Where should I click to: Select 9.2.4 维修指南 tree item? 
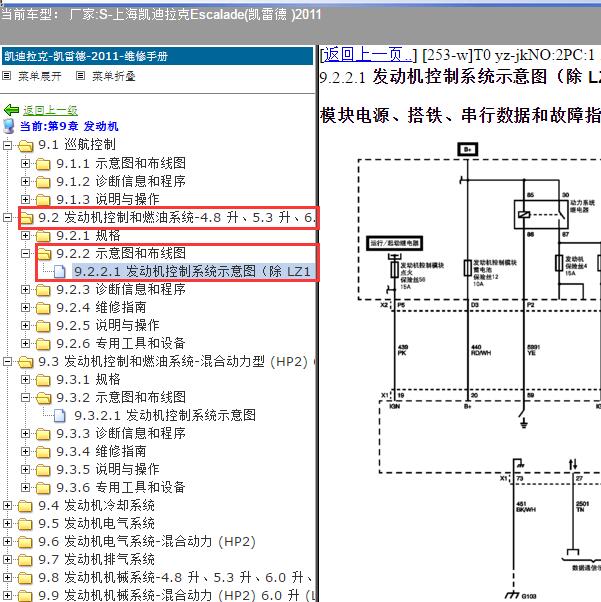[101, 308]
